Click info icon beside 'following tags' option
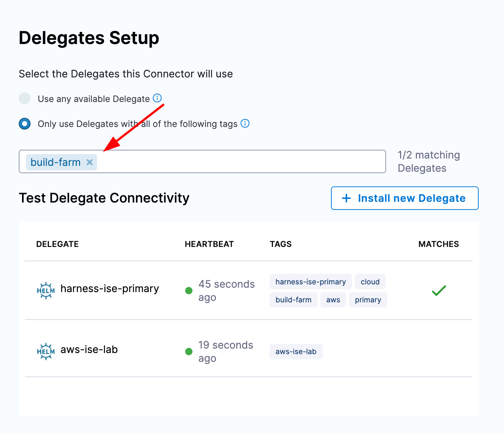Screen dimensions: 504x433 [245, 124]
